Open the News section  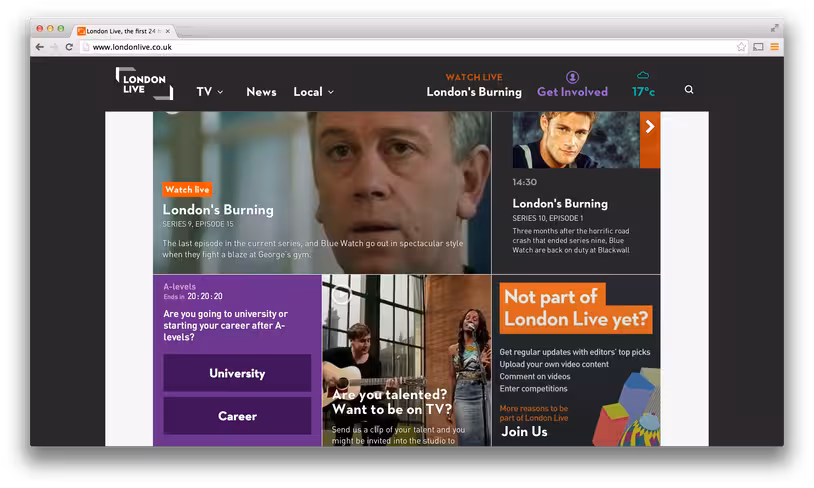(261, 92)
